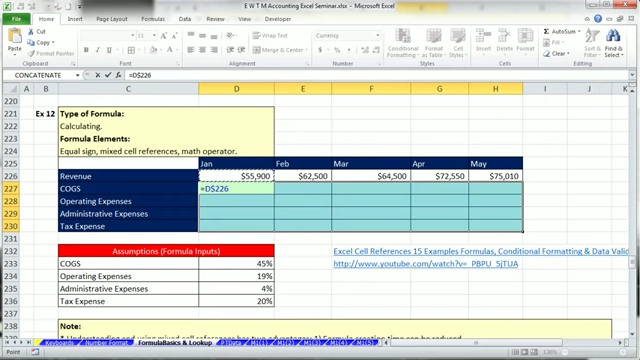The width and height of the screenshot is (640, 360).
Task: Switch to the Page Layout ribbon tab
Action: click(111, 19)
